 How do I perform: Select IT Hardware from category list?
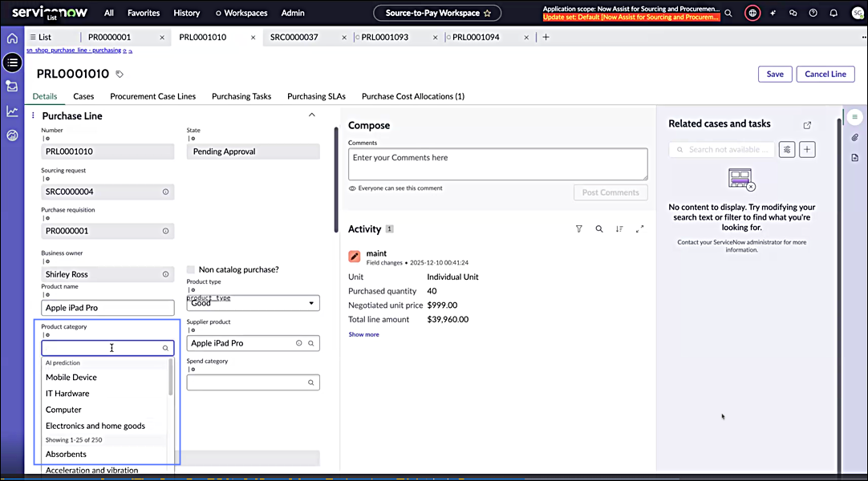click(67, 394)
